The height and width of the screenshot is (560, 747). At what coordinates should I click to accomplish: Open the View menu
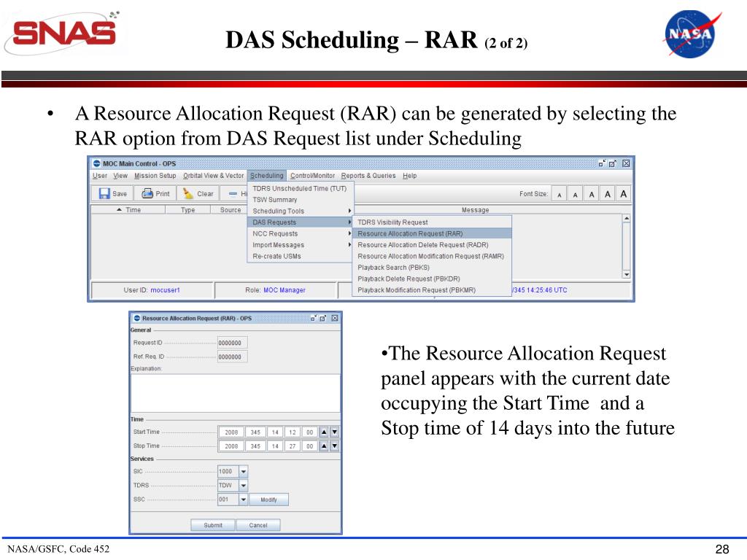pos(120,176)
